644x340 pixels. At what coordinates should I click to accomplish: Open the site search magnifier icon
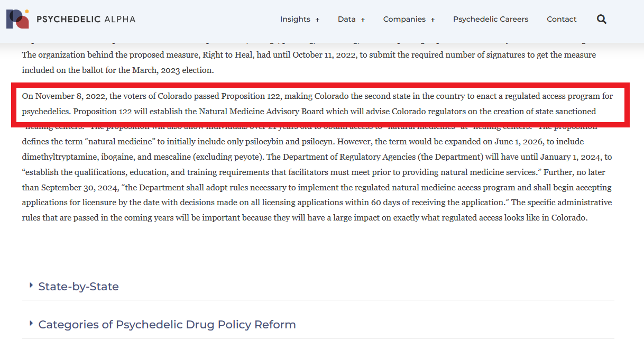pyautogui.click(x=602, y=19)
